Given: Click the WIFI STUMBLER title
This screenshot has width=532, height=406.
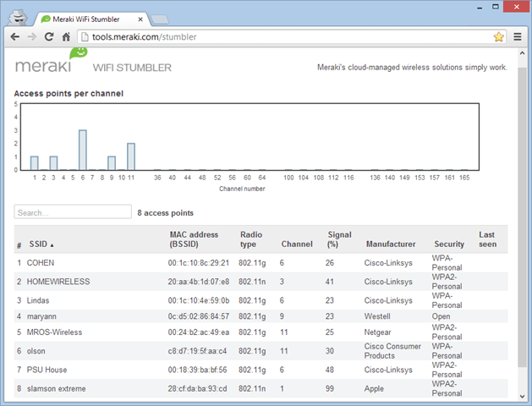Looking at the screenshot, I should click(132, 68).
